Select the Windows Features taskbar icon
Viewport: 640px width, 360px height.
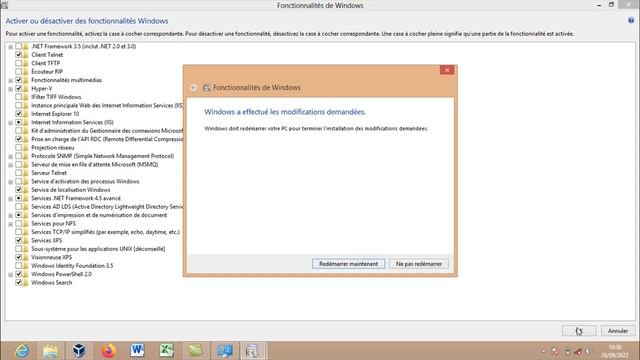pos(253,351)
